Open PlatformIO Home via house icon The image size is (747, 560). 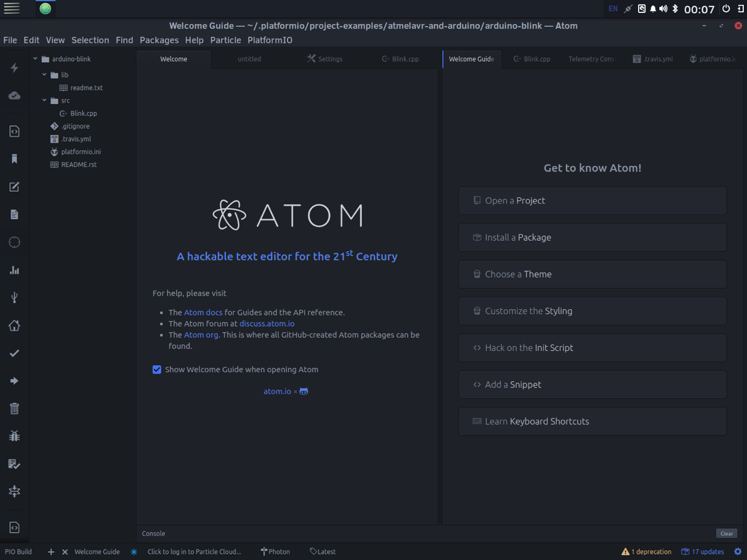pyautogui.click(x=14, y=325)
